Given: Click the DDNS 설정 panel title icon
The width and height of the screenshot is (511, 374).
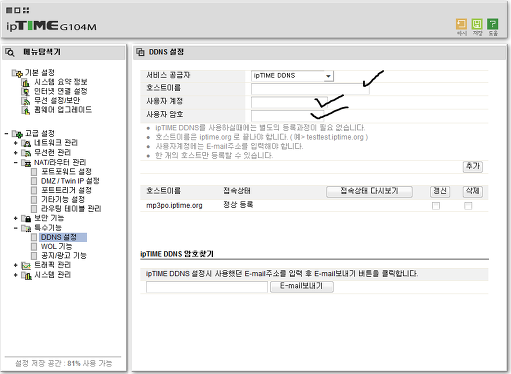Looking at the screenshot, I should pyautogui.click(x=141, y=52).
